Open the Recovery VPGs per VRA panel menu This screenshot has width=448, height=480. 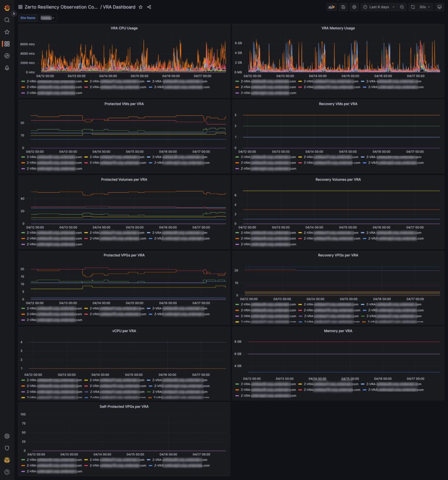coord(338,255)
